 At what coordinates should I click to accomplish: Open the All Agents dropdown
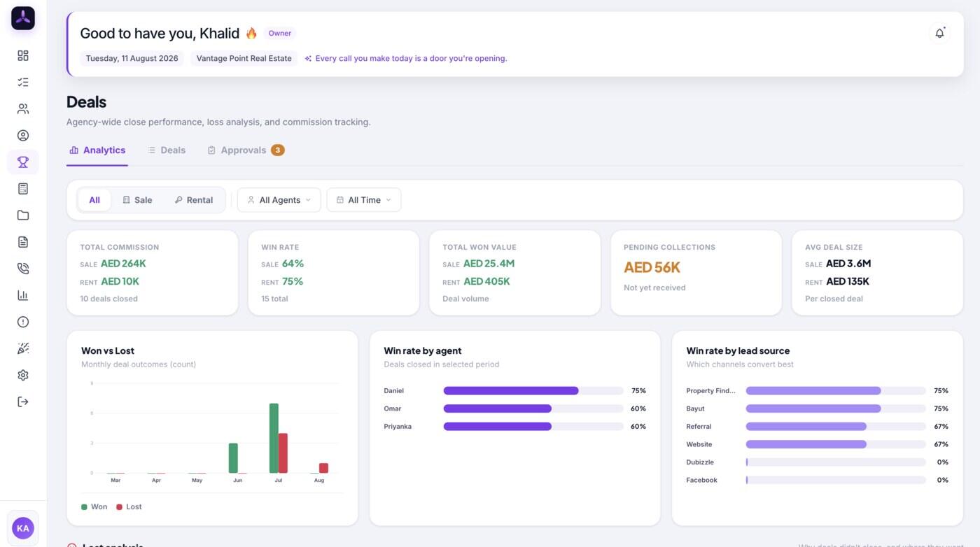pyautogui.click(x=279, y=200)
